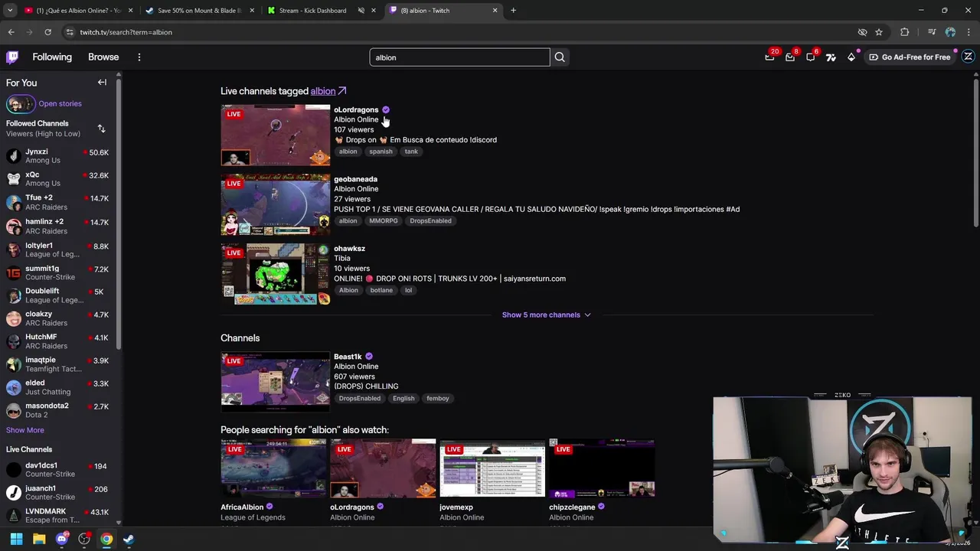980x551 pixels.
Task: Expand the Chrome tab search dropdown
Action: coord(10,11)
